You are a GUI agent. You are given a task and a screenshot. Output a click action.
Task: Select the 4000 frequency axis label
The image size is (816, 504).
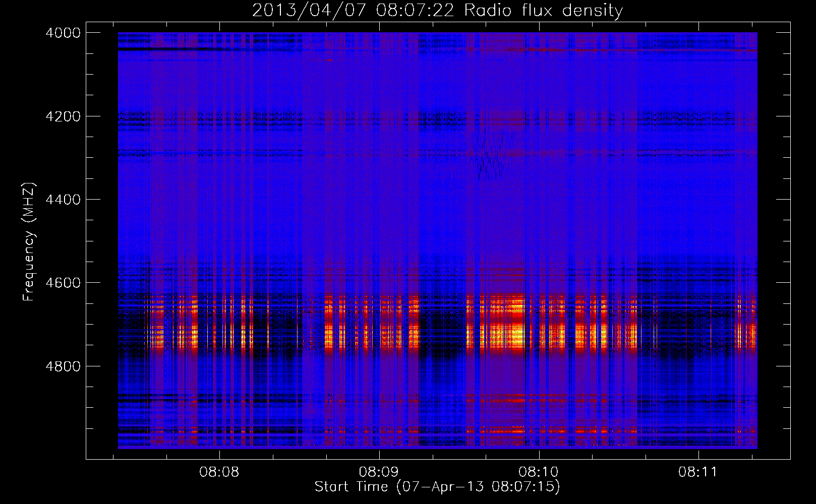[63, 33]
